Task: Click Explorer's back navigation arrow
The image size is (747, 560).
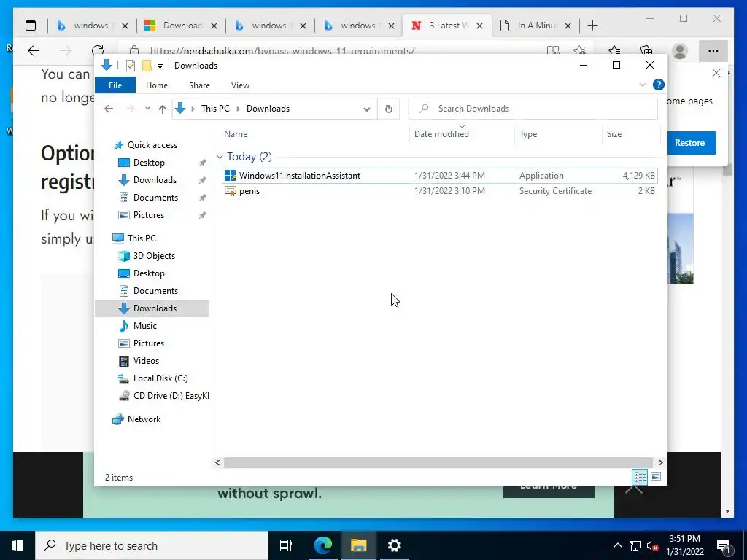Action: pyautogui.click(x=109, y=109)
